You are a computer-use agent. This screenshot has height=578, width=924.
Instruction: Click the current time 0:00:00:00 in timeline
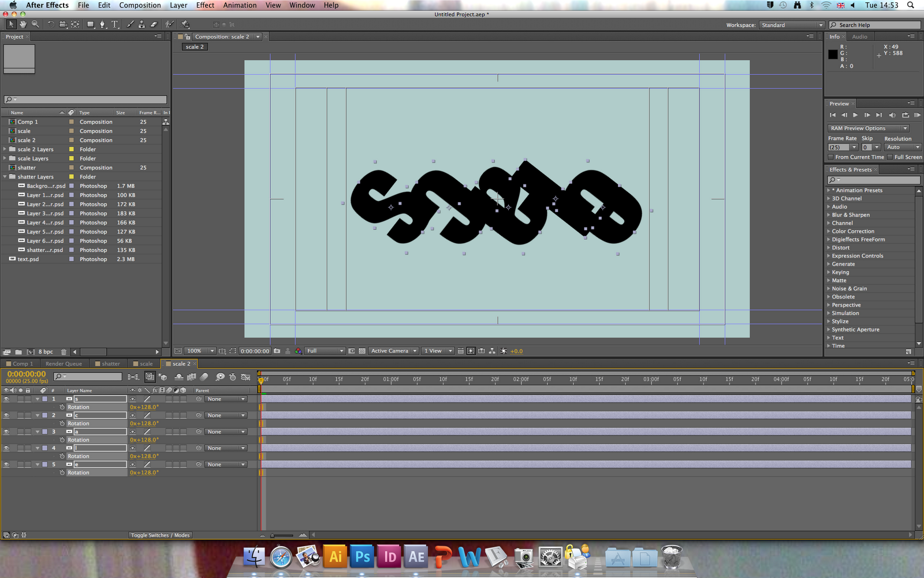coord(27,374)
